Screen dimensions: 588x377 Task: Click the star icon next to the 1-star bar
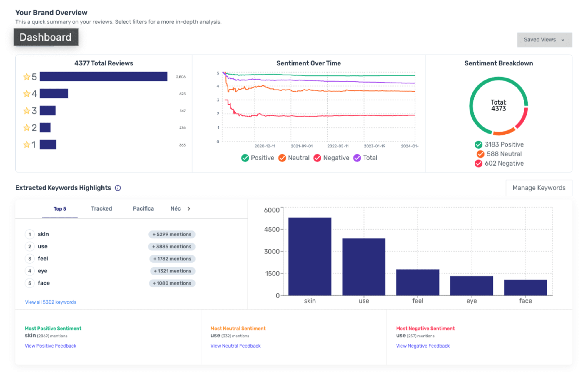coord(27,144)
